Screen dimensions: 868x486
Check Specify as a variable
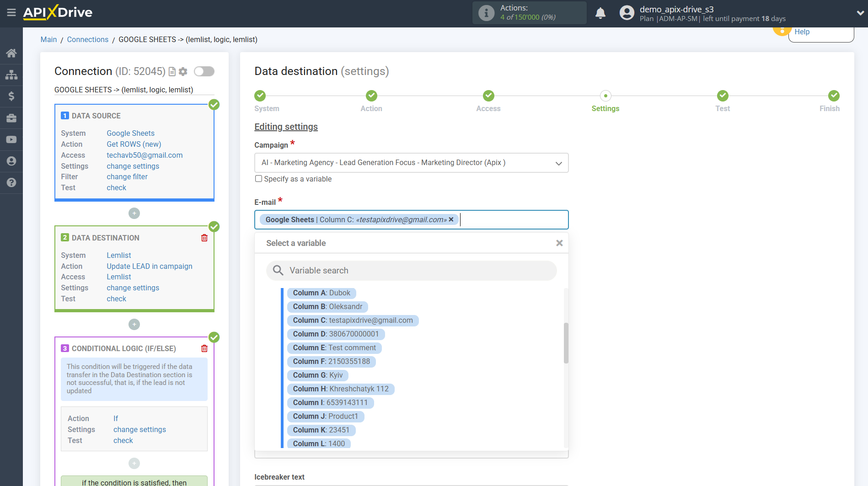259,179
